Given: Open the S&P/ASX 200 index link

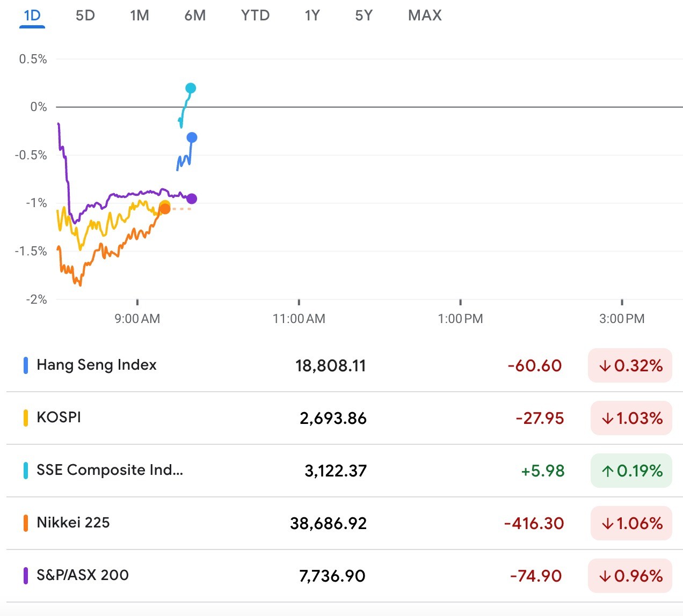Looking at the screenshot, I should (x=83, y=575).
